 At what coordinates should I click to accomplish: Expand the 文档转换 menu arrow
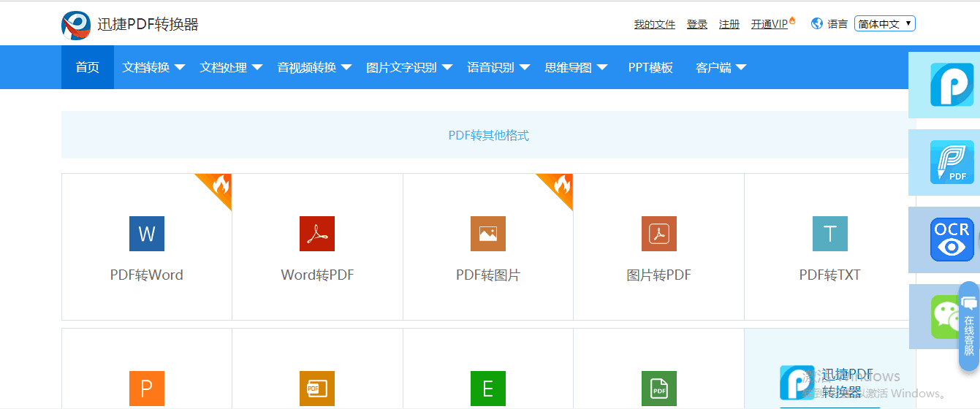[180, 67]
